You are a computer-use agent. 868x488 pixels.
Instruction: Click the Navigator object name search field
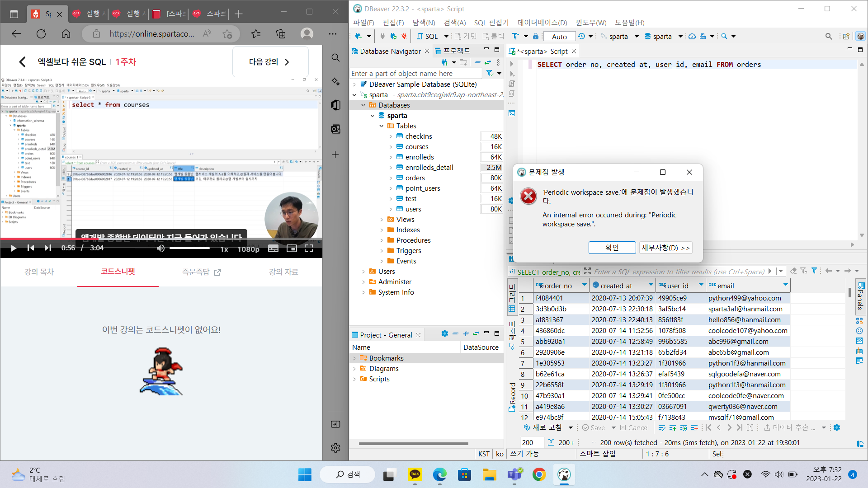[x=416, y=73]
